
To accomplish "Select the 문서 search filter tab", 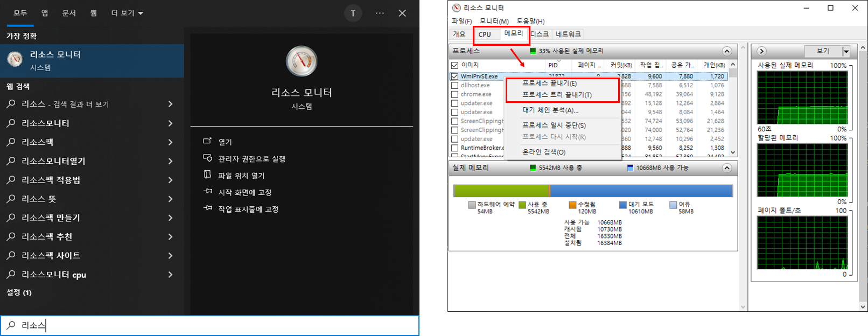I will [x=69, y=13].
